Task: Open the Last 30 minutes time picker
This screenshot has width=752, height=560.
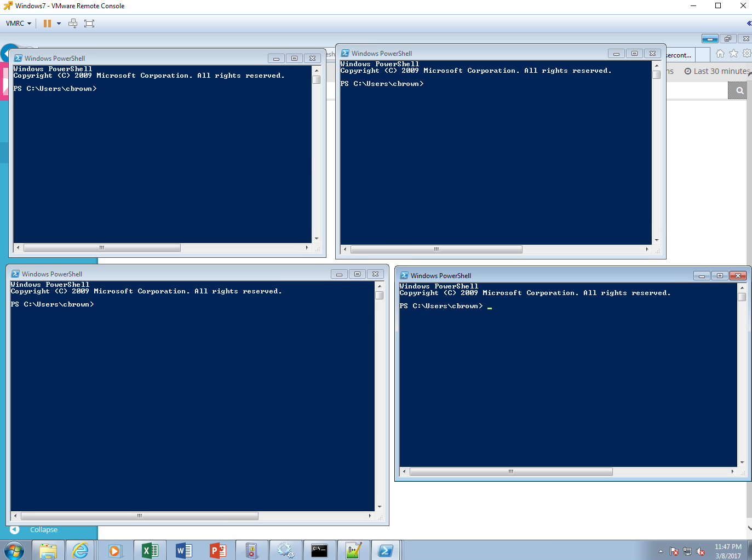Action: (x=717, y=71)
